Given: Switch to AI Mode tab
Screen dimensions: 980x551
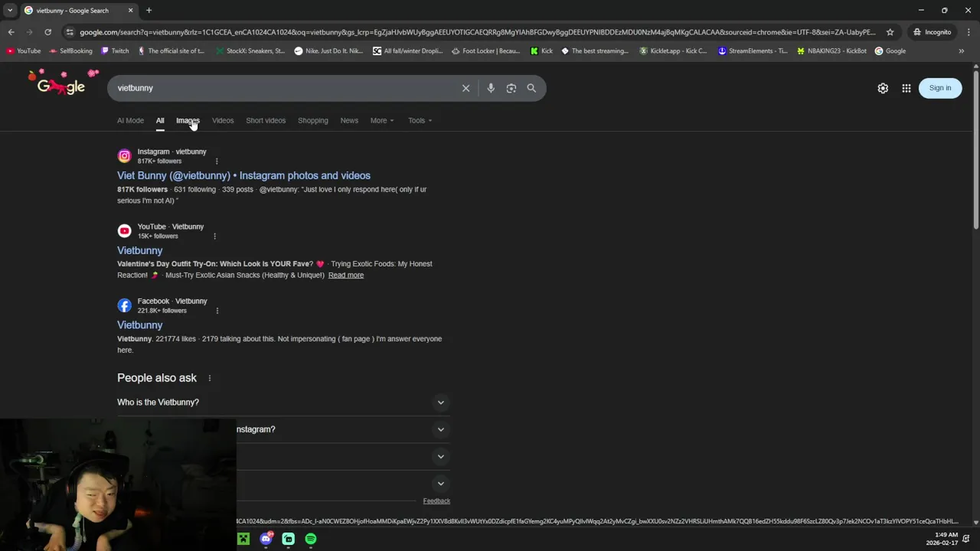Looking at the screenshot, I should click(x=130, y=120).
